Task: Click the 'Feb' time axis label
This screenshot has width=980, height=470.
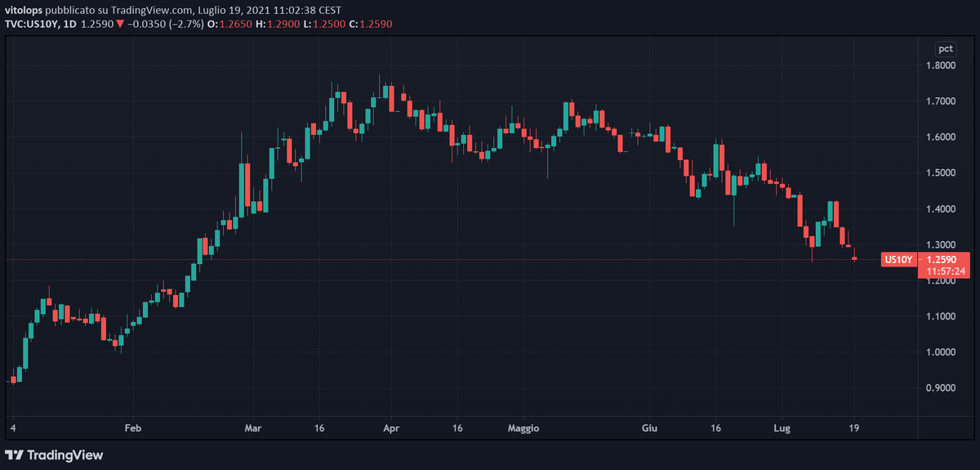Action: coord(133,427)
